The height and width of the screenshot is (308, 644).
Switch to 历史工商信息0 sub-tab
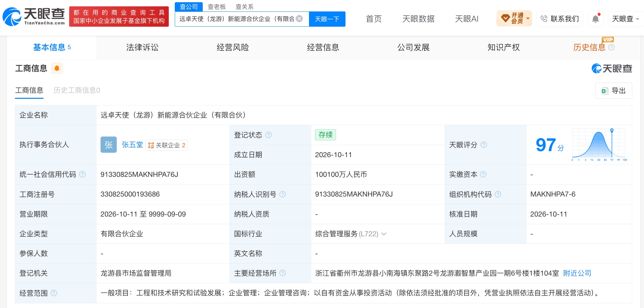(77, 90)
